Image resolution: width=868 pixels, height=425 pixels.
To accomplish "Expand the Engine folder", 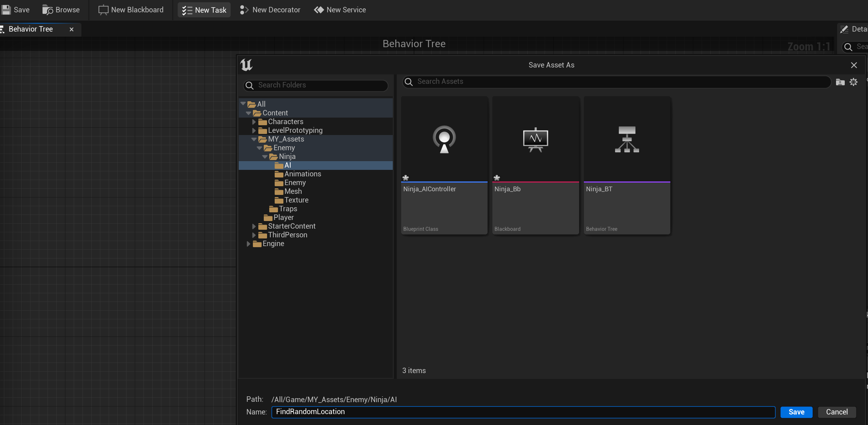I will tap(249, 244).
